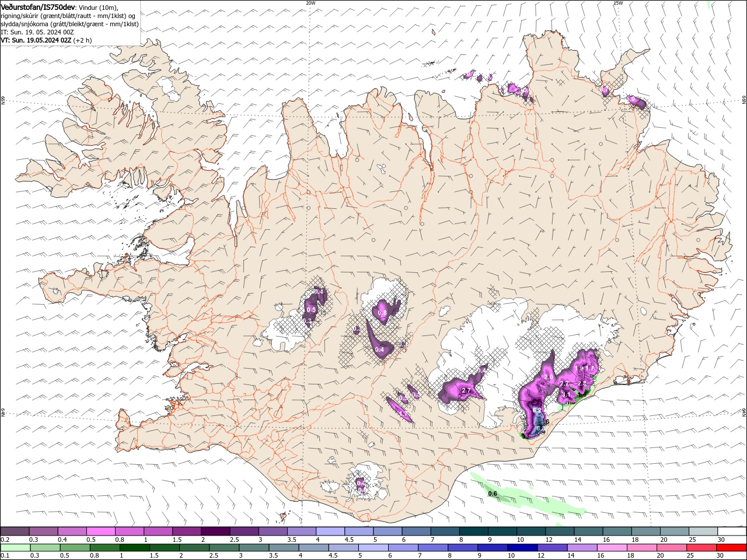
Task: Click the medium green 0.5 rain swatch
Action: pyautogui.click(x=75, y=548)
